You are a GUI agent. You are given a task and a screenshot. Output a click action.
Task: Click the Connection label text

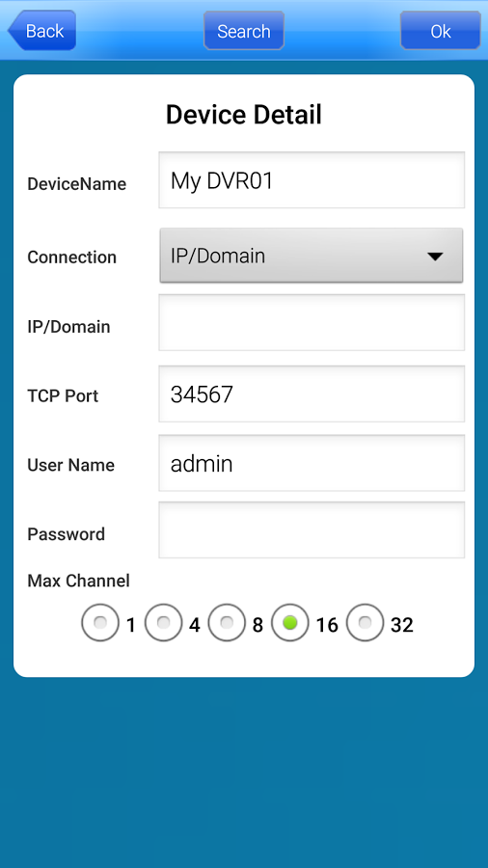click(72, 257)
